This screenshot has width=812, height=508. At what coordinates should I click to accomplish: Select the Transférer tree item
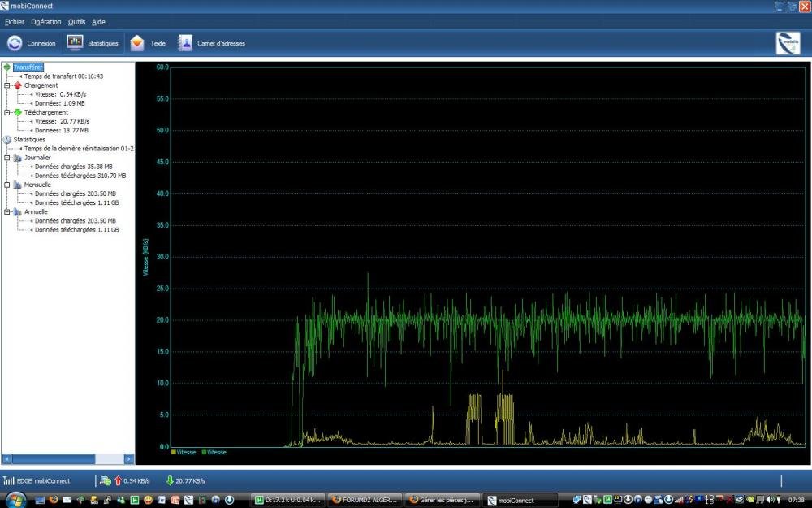click(28, 67)
